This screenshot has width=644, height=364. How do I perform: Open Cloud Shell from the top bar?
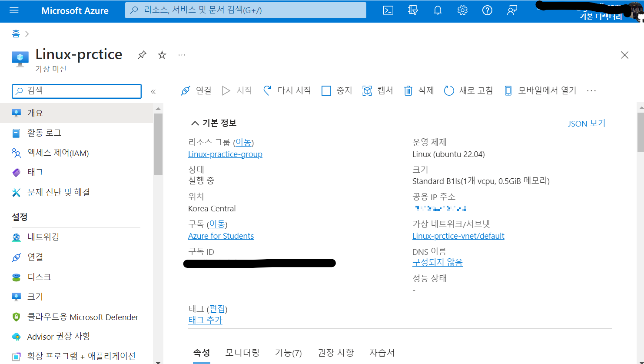coord(388,10)
